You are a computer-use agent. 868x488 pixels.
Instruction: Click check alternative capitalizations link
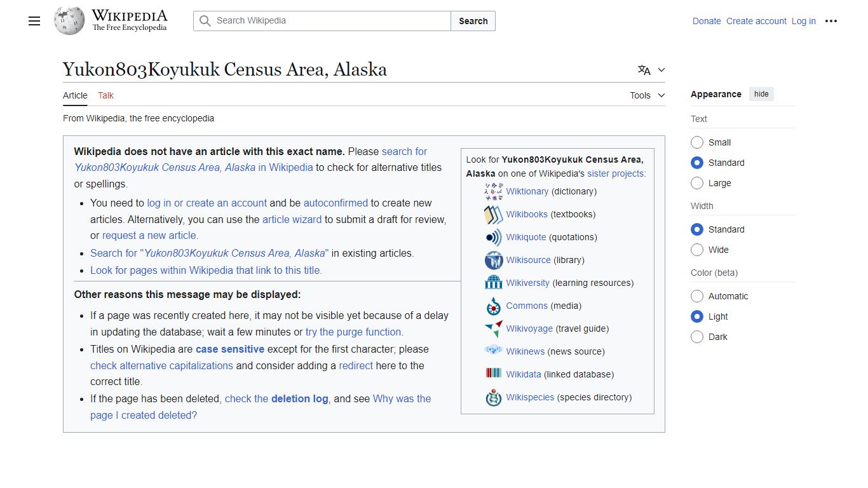[x=161, y=365]
